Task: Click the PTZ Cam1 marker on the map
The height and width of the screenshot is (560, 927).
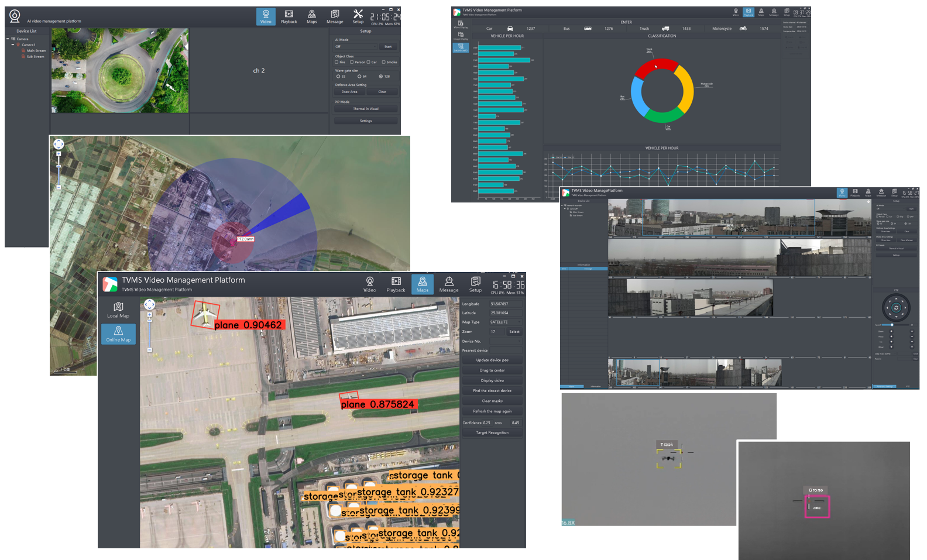Action: click(x=245, y=239)
